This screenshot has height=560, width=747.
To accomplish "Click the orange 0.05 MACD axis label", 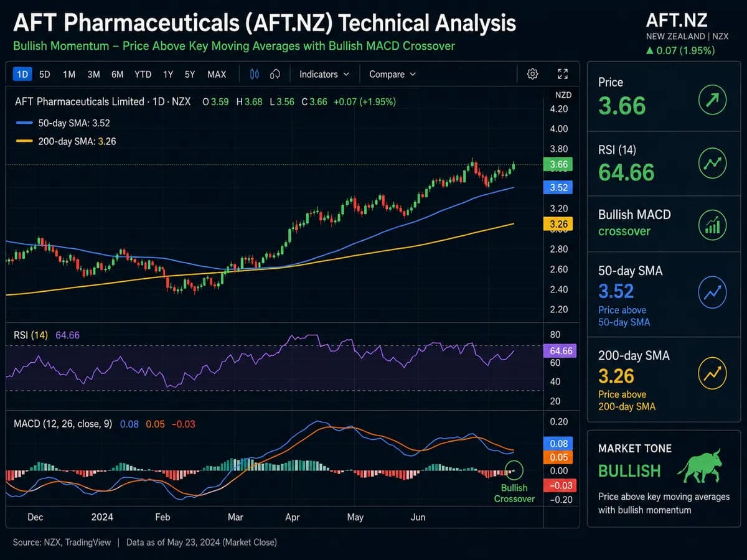I will (x=559, y=457).
